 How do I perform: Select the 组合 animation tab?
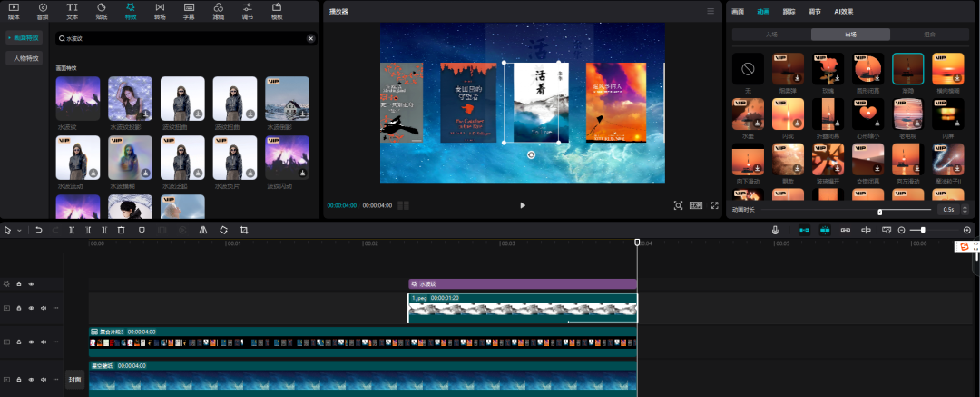[929, 35]
